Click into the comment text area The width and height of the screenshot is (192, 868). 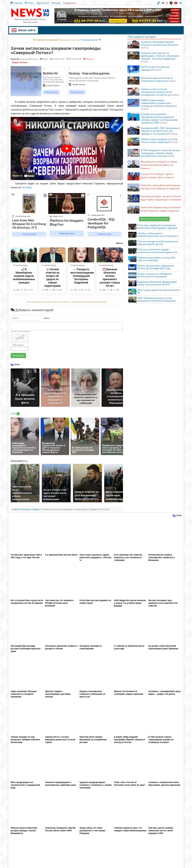pyautogui.click(x=67, y=326)
